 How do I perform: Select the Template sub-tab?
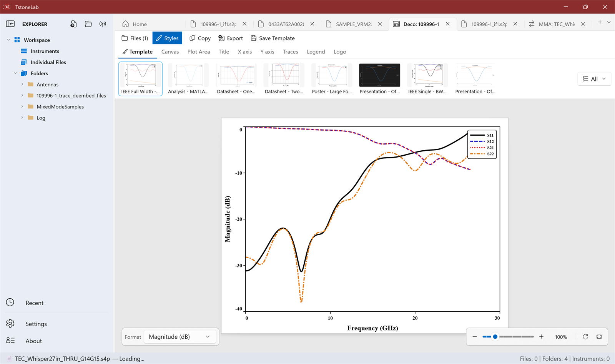pos(138,52)
